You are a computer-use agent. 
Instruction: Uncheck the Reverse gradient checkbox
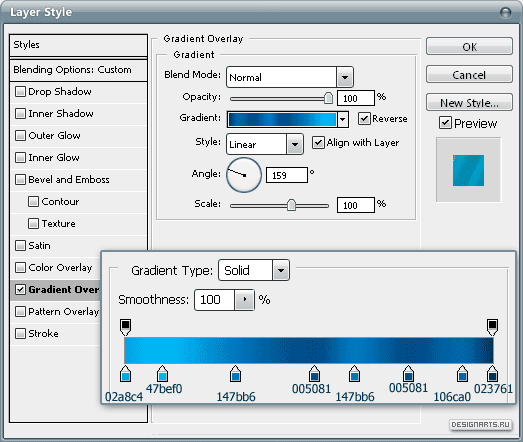tap(364, 118)
